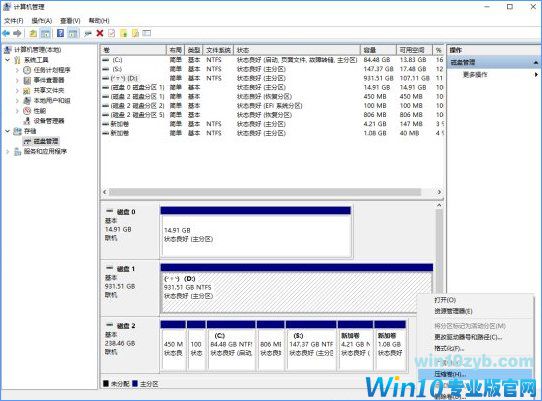Select the (S:) row in the volume list
The width and height of the screenshot is (542, 401).
point(272,69)
